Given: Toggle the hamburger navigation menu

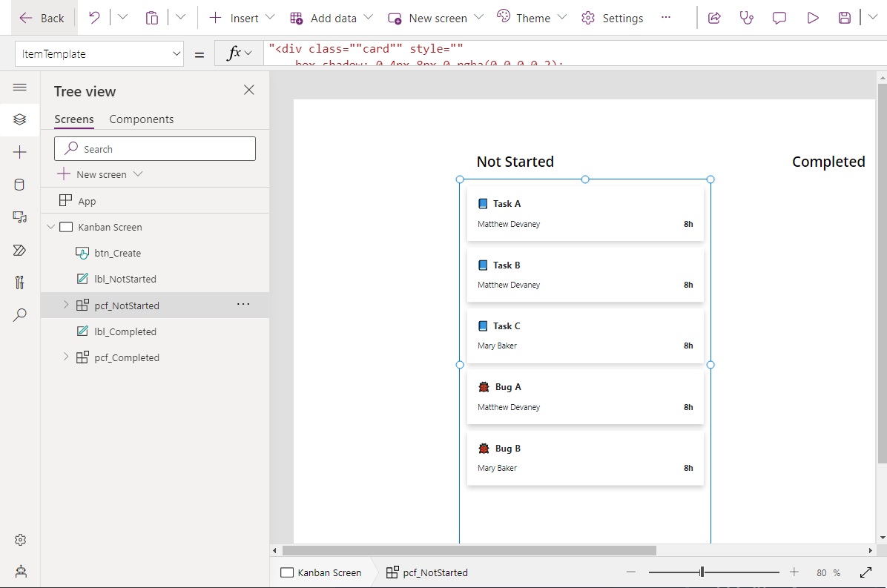Looking at the screenshot, I should [x=20, y=87].
